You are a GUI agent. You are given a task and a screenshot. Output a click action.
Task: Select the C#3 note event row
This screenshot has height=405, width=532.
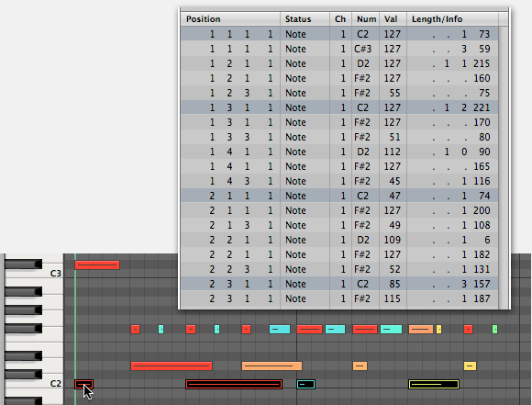click(x=339, y=49)
